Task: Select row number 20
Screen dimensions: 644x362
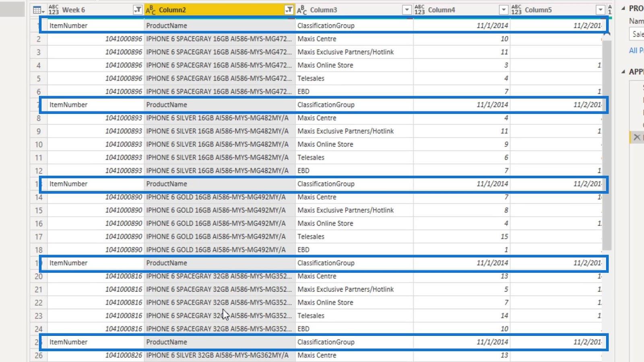Action: click(39, 276)
